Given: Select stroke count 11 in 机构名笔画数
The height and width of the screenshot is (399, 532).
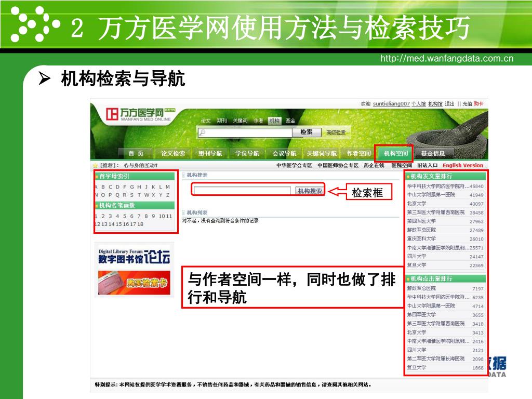Looking at the screenshot, I should pos(169,216).
